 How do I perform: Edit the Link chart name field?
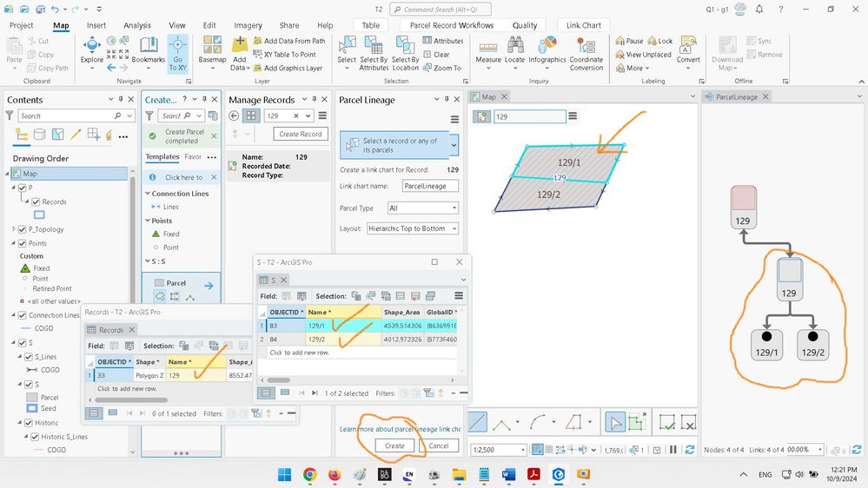pos(430,186)
